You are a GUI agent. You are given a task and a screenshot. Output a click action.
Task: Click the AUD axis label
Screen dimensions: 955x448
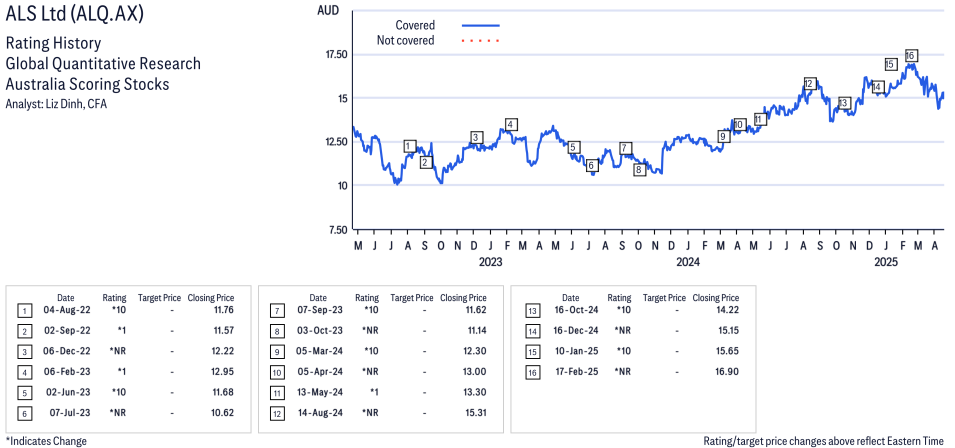click(326, 10)
